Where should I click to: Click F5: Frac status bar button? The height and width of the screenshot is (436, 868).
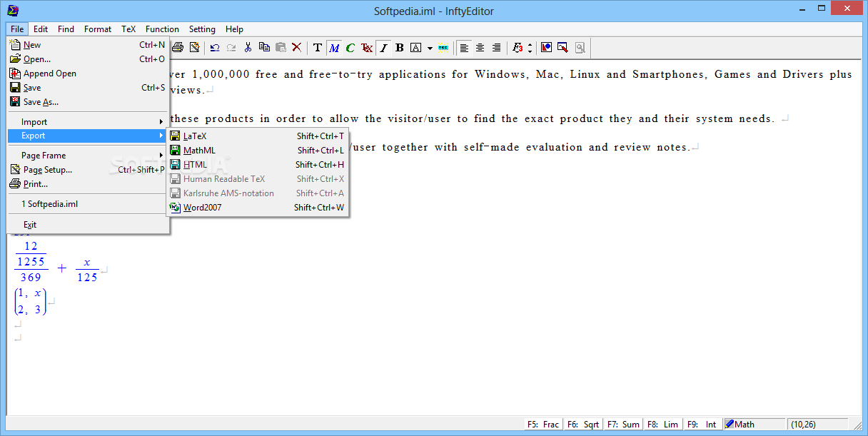click(542, 425)
